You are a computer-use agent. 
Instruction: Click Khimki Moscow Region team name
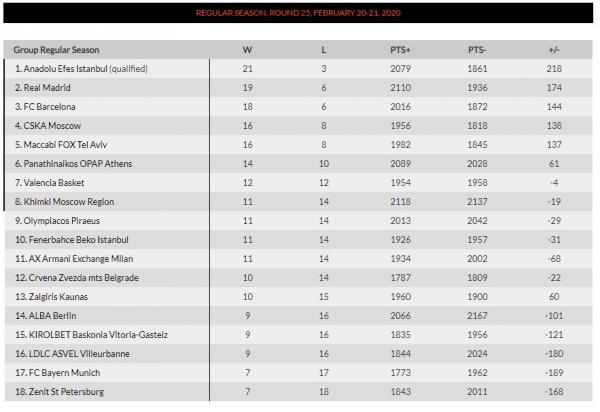(64, 201)
